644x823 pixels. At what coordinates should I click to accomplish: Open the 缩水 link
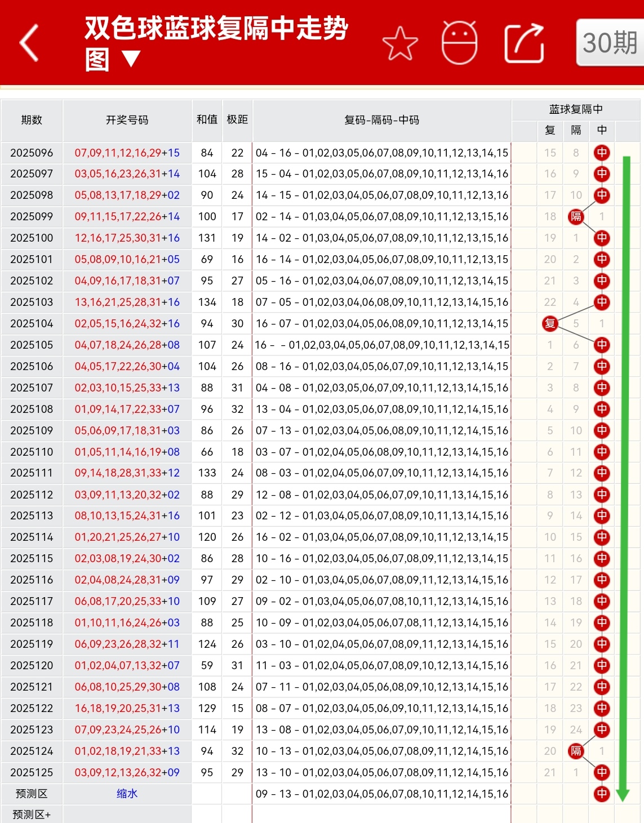tap(127, 794)
